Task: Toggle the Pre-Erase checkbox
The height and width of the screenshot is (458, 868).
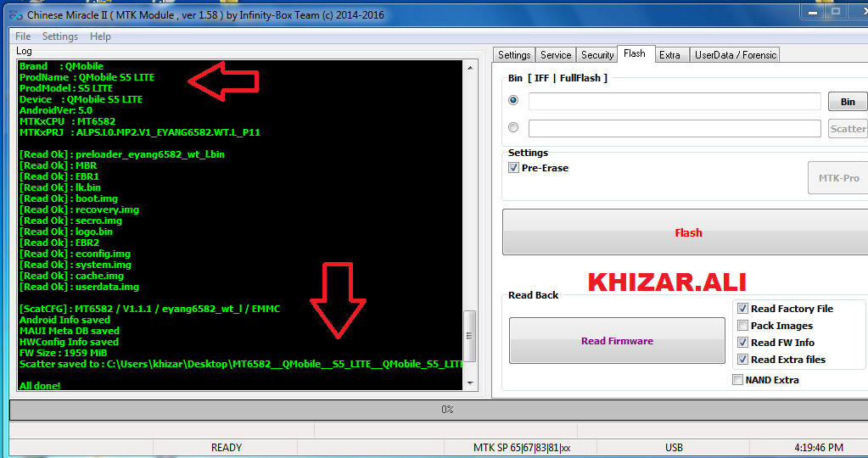Action: pyautogui.click(x=513, y=168)
